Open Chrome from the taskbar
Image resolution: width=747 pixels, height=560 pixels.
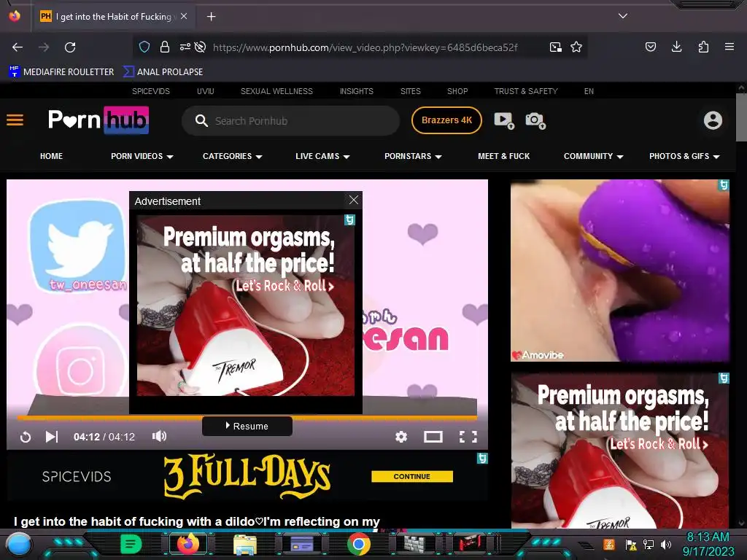pyautogui.click(x=359, y=544)
